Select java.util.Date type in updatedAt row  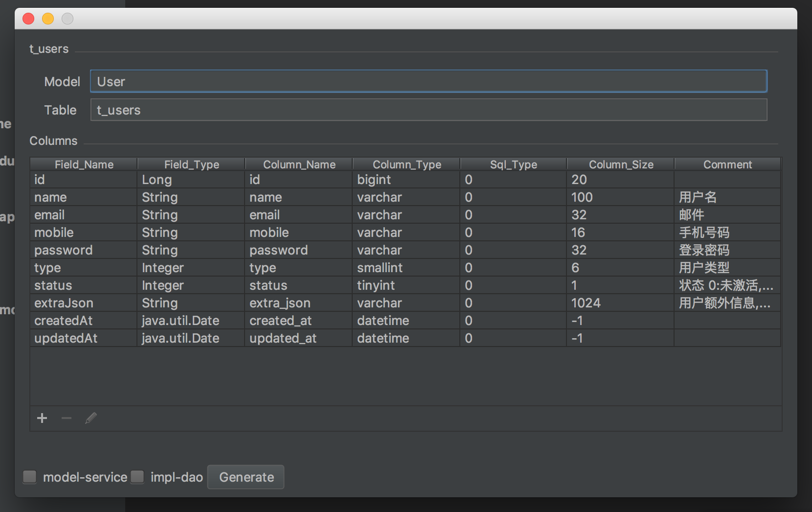click(x=191, y=338)
